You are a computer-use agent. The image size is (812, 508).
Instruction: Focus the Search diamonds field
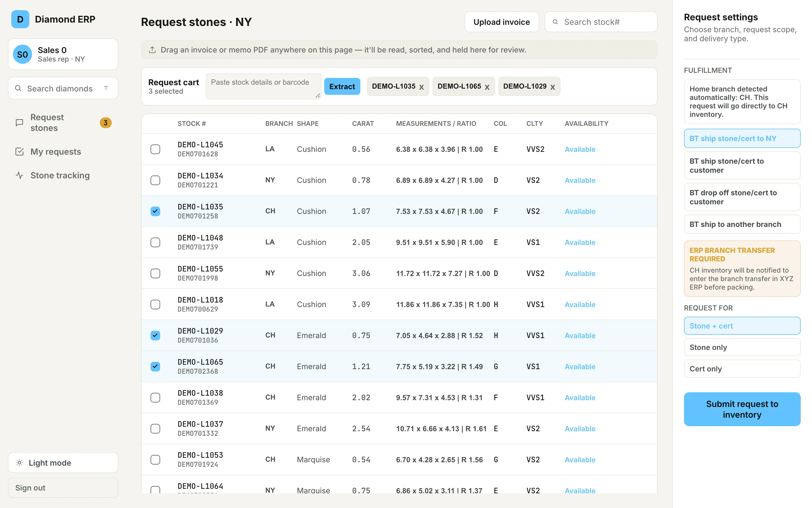(x=63, y=88)
